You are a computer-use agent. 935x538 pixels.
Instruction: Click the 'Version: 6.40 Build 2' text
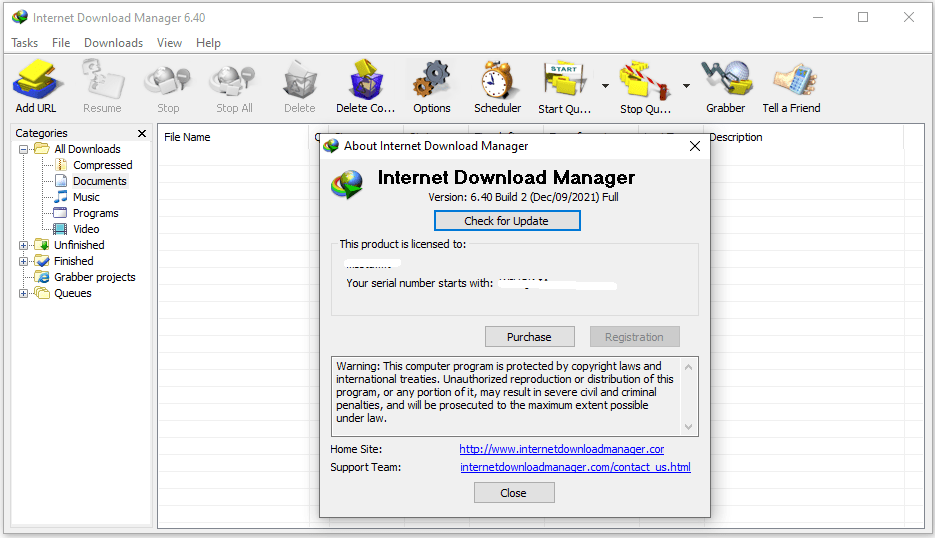point(478,197)
